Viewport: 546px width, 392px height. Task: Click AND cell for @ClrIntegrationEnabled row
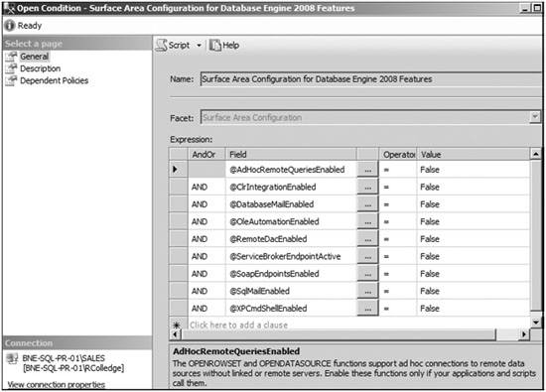coord(206,188)
